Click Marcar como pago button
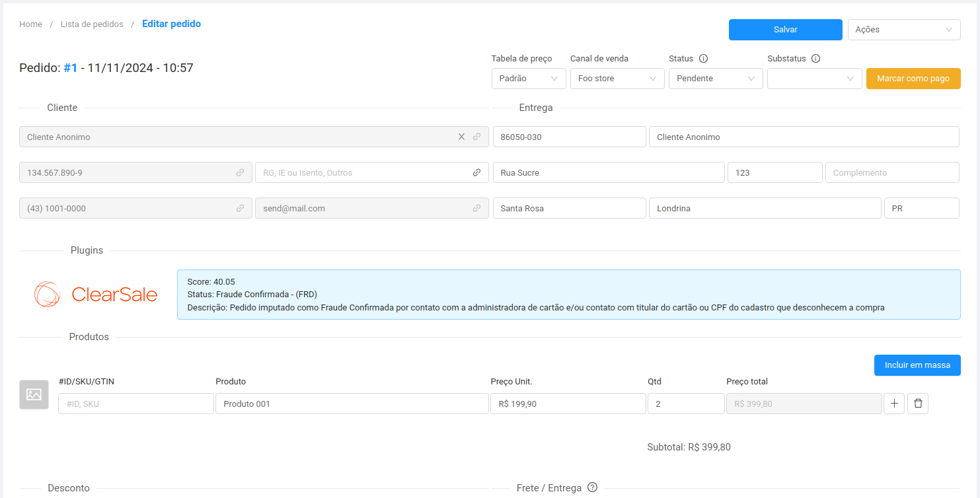 pos(913,79)
